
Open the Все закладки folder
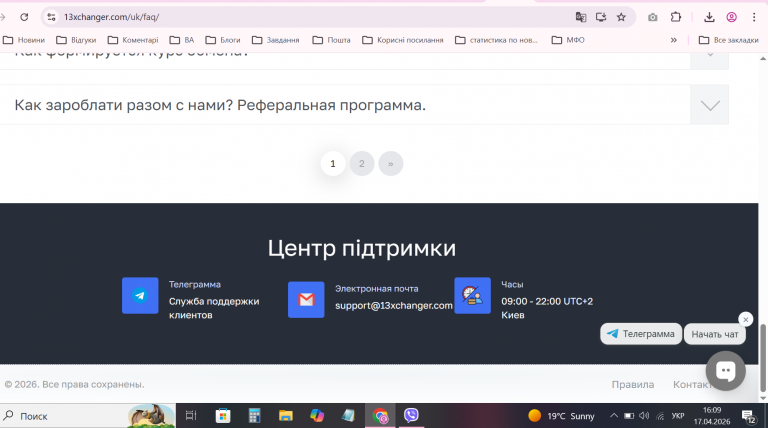(x=728, y=40)
